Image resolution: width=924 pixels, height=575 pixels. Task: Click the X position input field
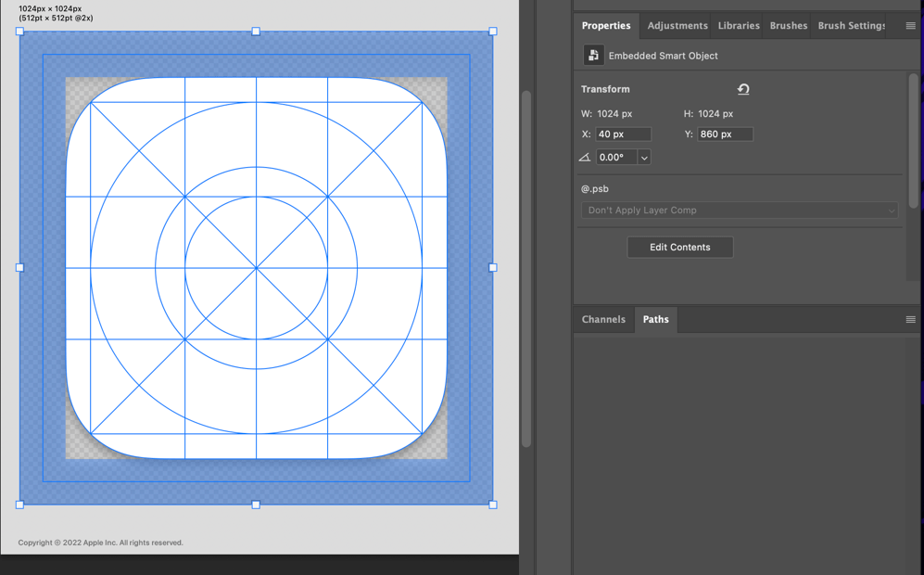pyautogui.click(x=624, y=134)
